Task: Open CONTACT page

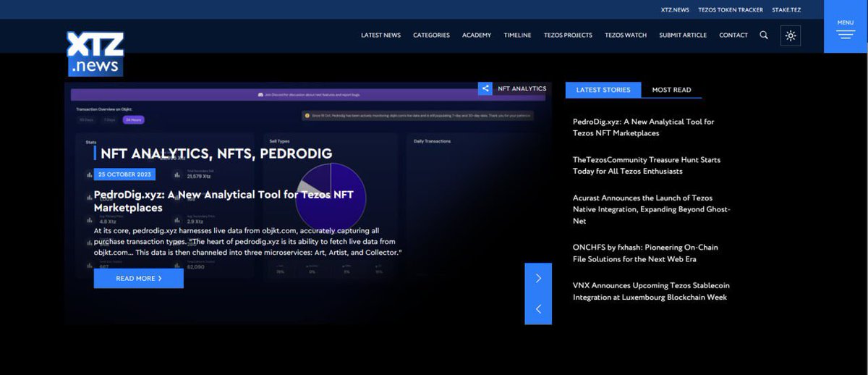Action: coord(733,35)
